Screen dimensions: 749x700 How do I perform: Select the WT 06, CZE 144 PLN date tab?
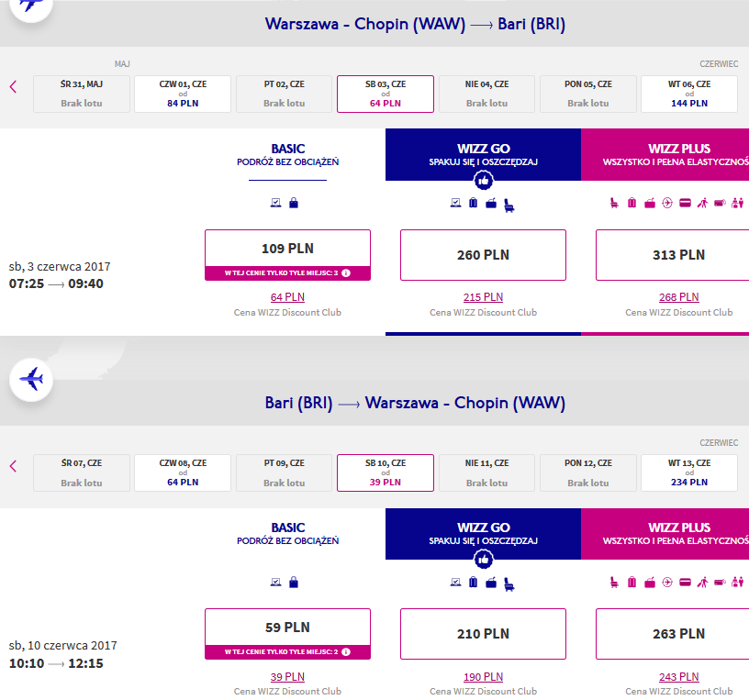coord(689,94)
